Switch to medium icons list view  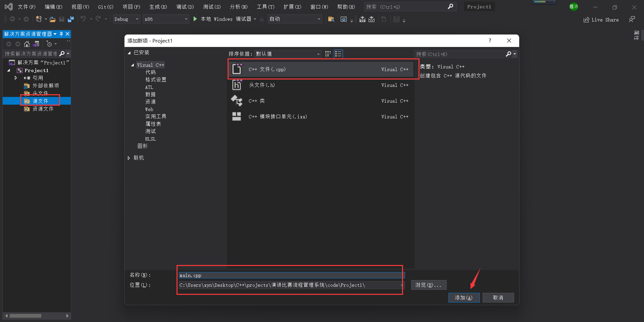(x=338, y=54)
